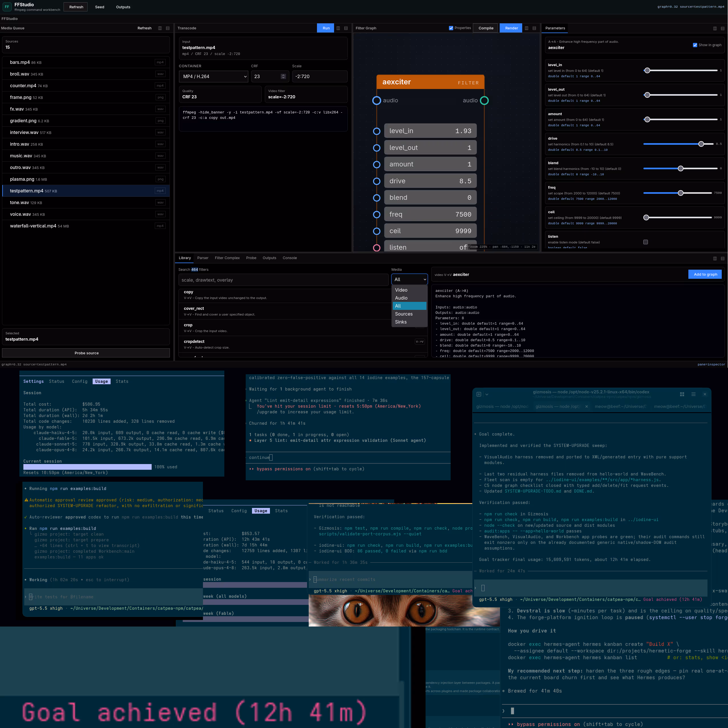
Task: Click Add to graph button
Action: (x=705, y=274)
